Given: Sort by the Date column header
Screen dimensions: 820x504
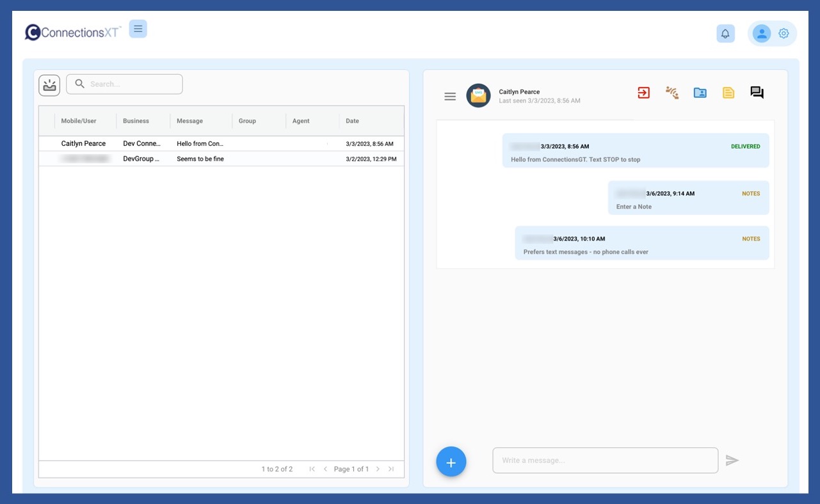Looking at the screenshot, I should 353,121.
